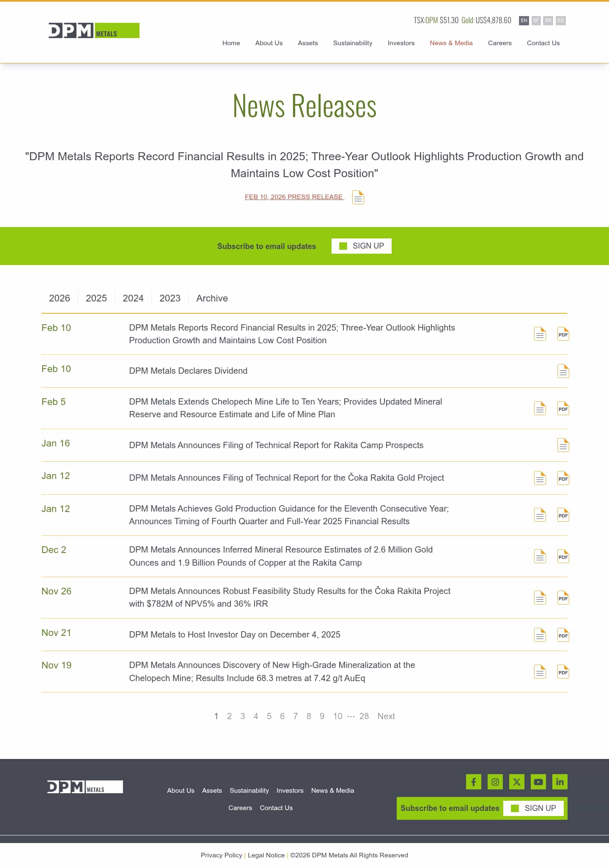The width and height of the screenshot is (609, 868).
Task: Open document icon for High-Grade Mineralization release
Action: tap(540, 671)
